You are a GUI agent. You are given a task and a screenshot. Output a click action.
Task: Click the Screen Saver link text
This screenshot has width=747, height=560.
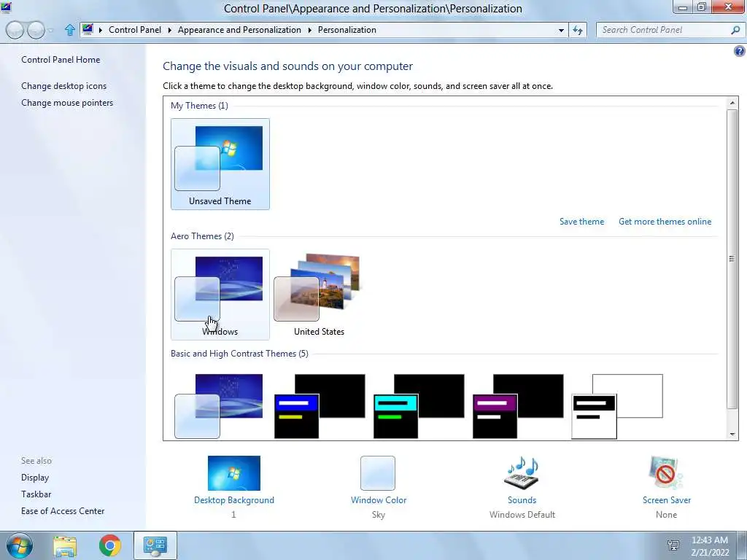[x=667, y=500]
